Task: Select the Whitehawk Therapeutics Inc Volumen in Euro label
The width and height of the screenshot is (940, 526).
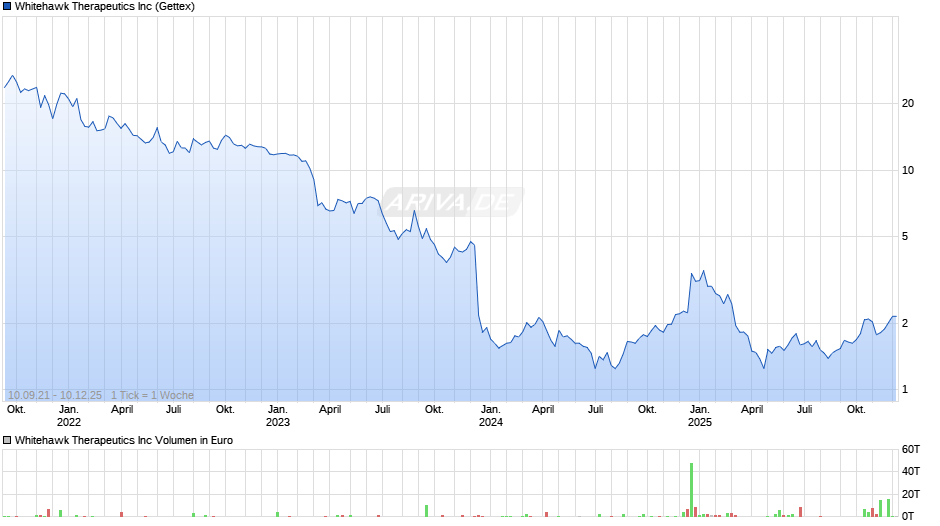Action: click(123, 440)
